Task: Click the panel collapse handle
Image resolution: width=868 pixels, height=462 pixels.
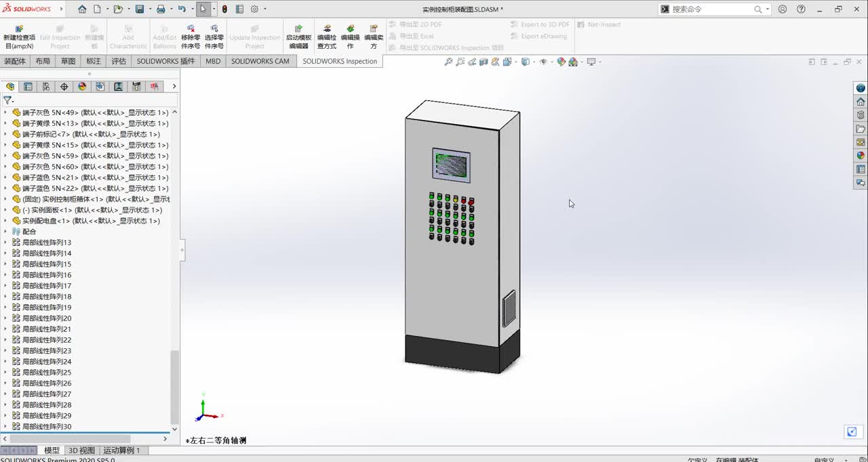Action: [x=182, y=250]
